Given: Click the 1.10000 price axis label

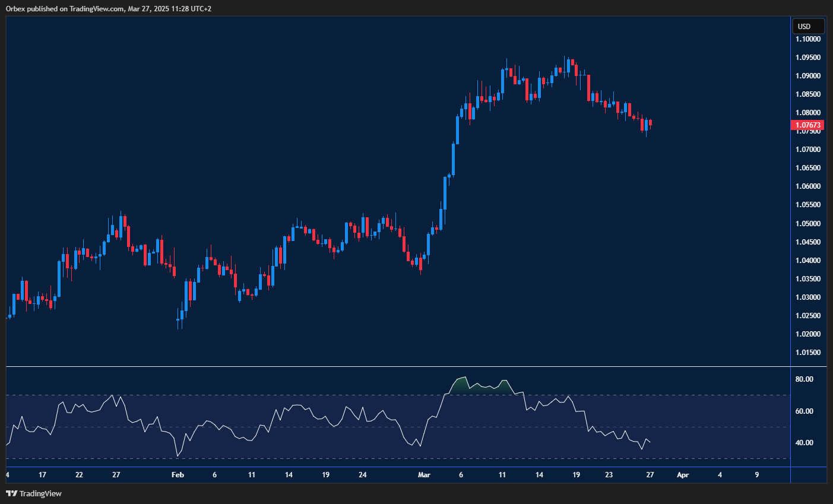Looking at the screenshot, I should pos(807,39).
